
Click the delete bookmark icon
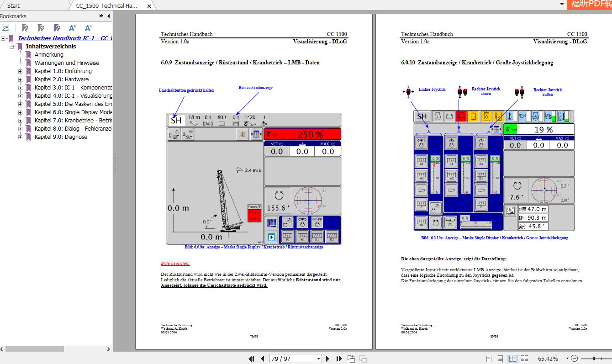point(26,28)
